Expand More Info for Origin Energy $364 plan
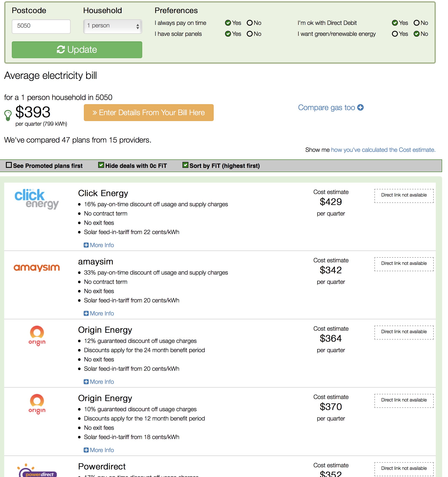 [x=99, y=381]
